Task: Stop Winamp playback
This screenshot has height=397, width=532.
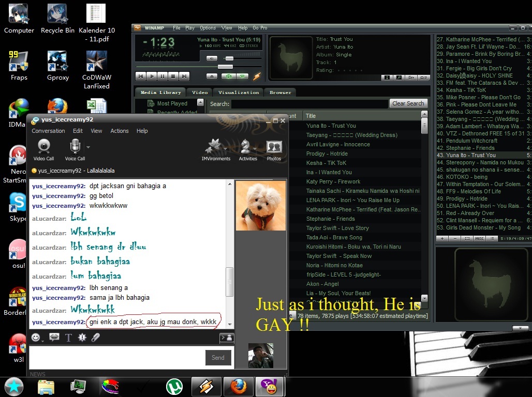Action: 174,77
